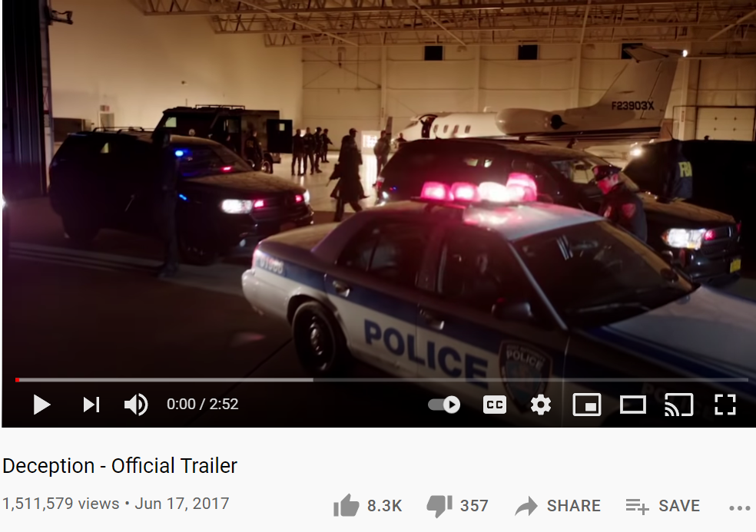Toggle the autoplay switch

coord(444,405)
